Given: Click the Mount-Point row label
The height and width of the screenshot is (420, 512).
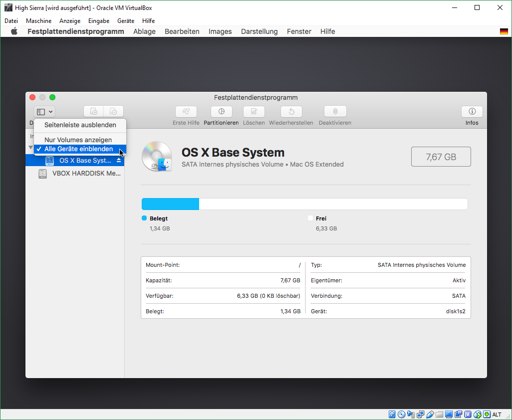Looking at the screenshot, I should pos(163,265).
